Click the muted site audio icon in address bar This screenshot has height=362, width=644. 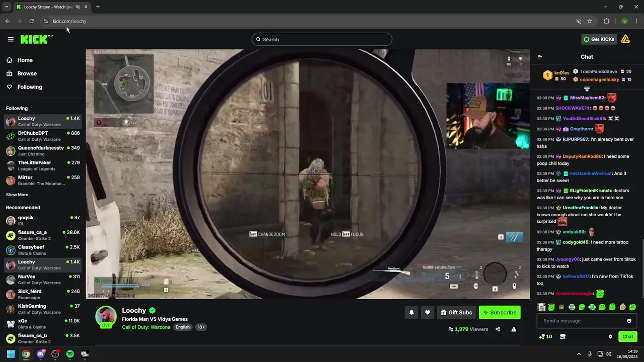pos(579,21)
